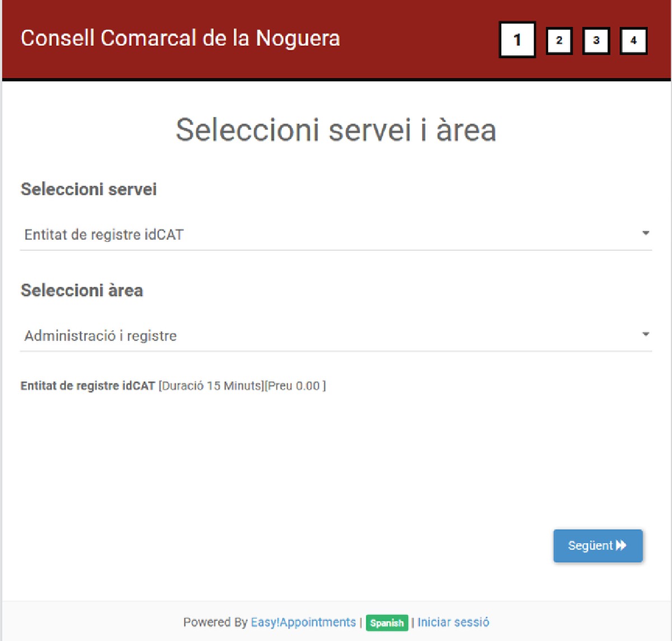
Task: Click the caret arrow of service dropdown
Action: [x=646, y=233]
